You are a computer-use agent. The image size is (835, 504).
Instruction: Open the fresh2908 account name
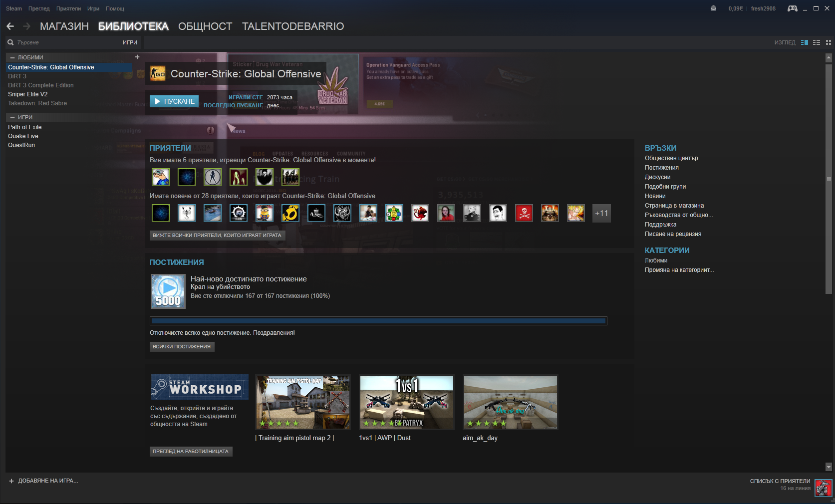[x=763, y=8]
